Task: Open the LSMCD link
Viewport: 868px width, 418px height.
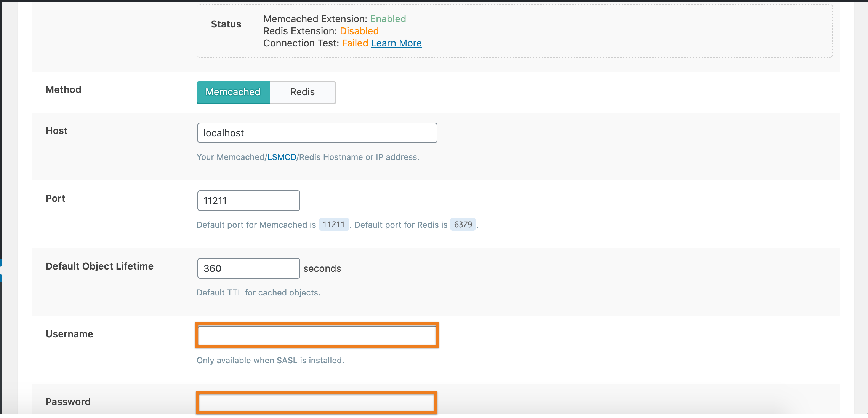Action: 282,157
